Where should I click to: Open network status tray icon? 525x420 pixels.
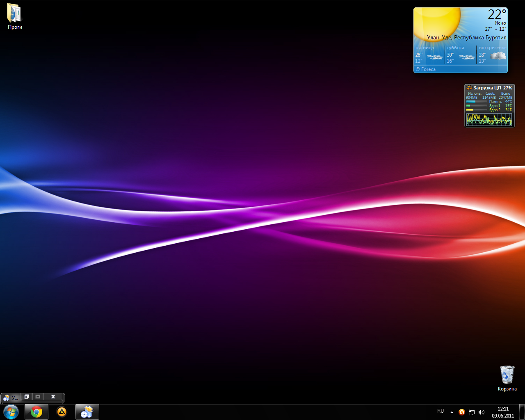point(472,412)
